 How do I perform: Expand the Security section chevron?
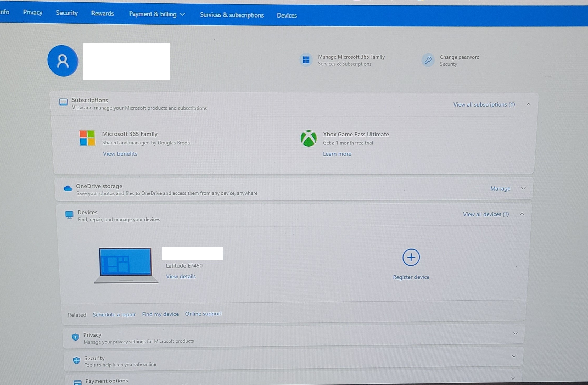pos(514,356)
